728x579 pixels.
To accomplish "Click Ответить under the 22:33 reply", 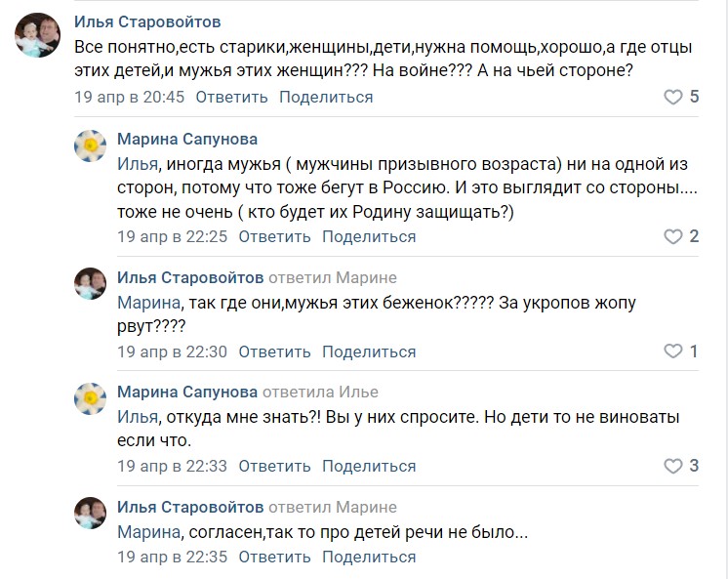I will [274, 466].
